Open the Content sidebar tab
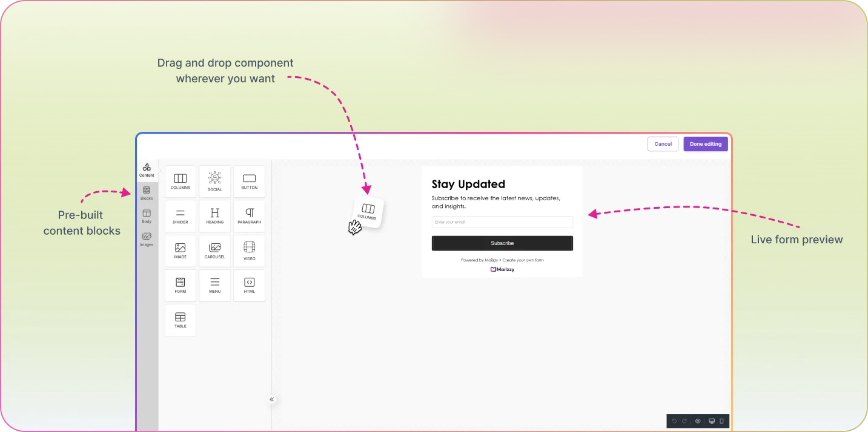This screenshot has height=432, width=868. click(x=147, y=170)
